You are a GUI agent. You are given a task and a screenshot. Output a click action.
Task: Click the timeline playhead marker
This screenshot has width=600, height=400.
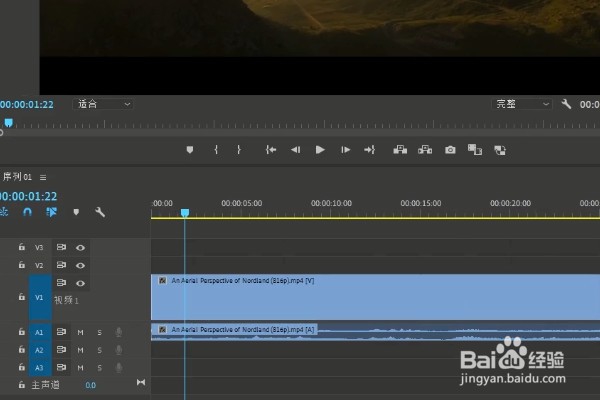(x=185, y=213)
